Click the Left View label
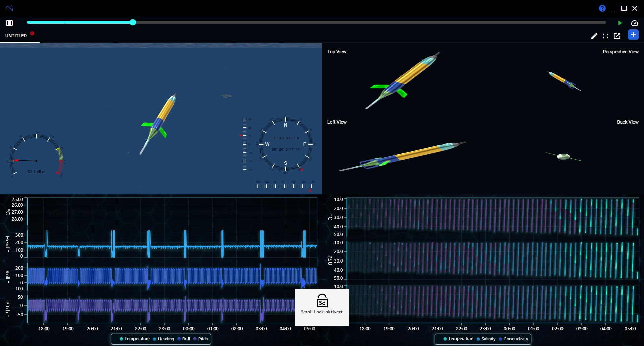This screenshot has width=644, height=346. pyautogui.click(x=337, y=122)
